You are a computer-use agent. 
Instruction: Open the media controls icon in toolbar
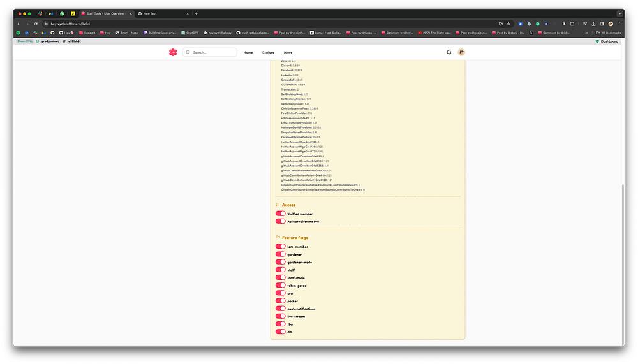pos(585,24)
